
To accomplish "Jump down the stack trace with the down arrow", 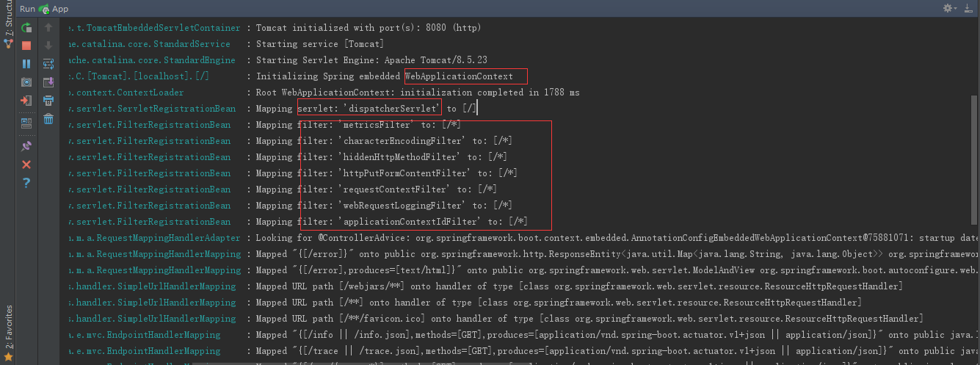I will tap(48, 46).
